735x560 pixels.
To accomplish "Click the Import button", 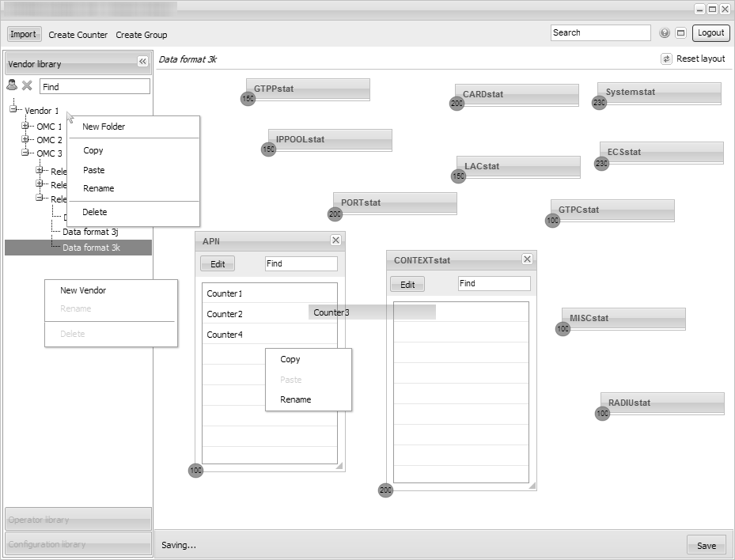I will 23,34.
